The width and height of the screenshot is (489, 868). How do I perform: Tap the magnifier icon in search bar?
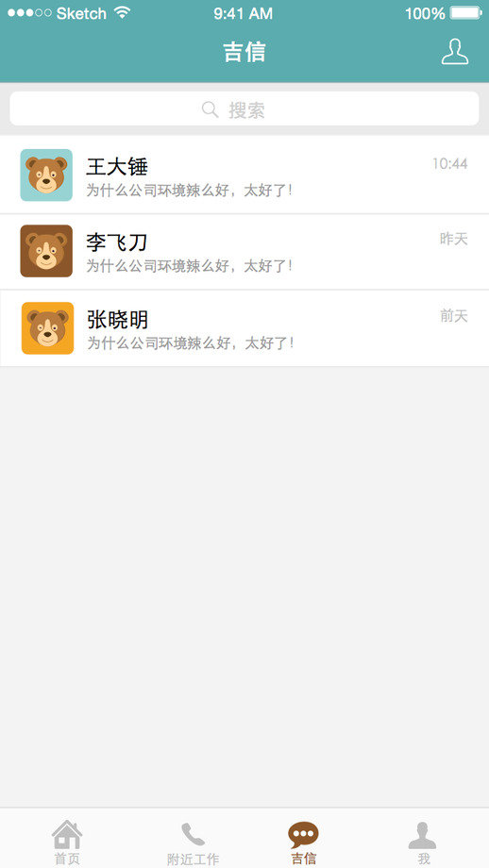click(x=210, y=109)
